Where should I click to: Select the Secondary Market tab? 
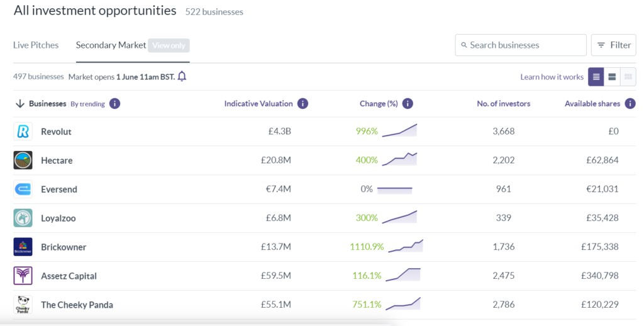coord(111,45)
